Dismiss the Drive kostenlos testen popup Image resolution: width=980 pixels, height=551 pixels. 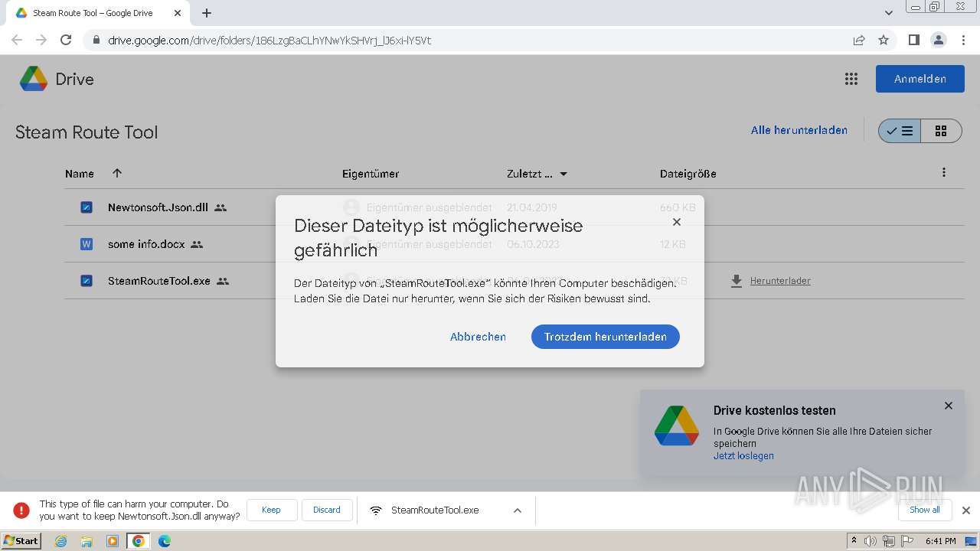(x=949, y=406)
